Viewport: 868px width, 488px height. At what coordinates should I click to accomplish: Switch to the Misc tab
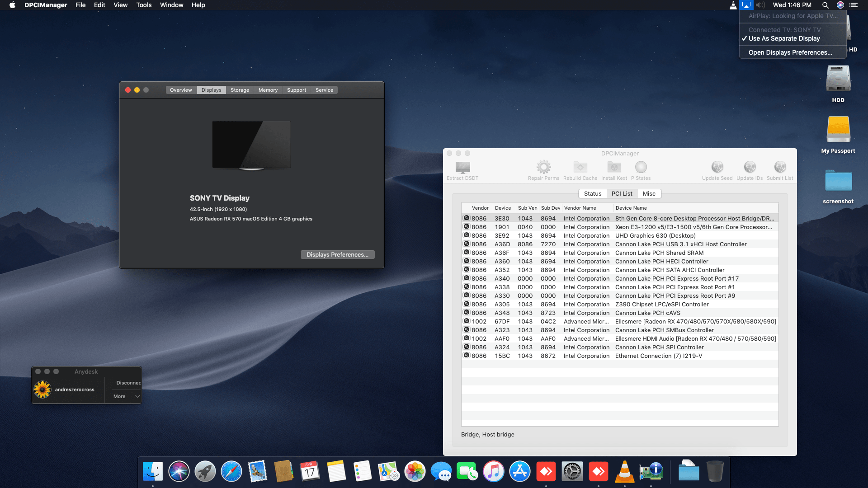click(649, 194)
